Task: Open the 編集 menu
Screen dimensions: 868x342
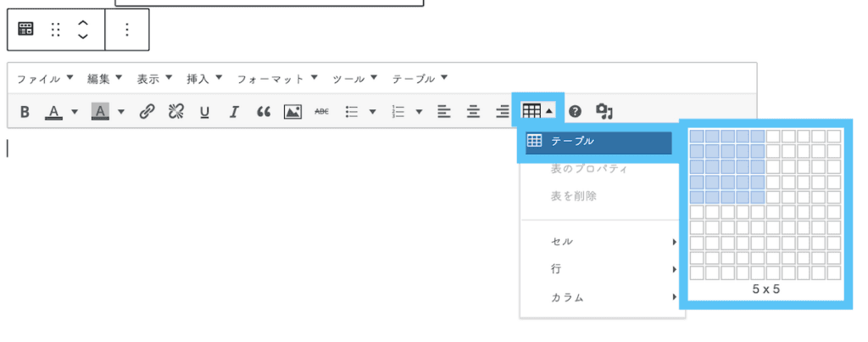Action: [x=105, y=79]
